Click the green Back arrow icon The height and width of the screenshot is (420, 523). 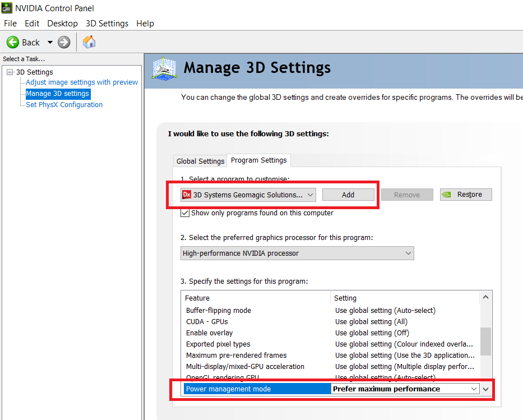click(x=13, y=43)
